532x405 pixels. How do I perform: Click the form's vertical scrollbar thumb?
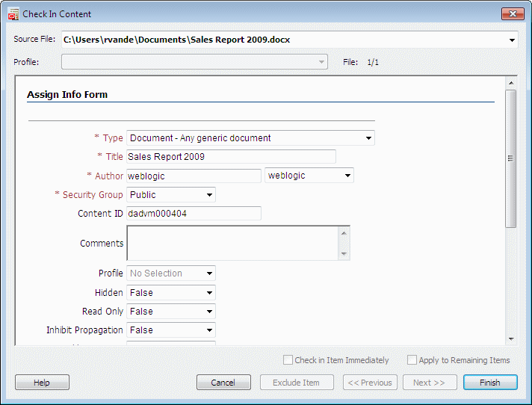click(x=511, y=158)
